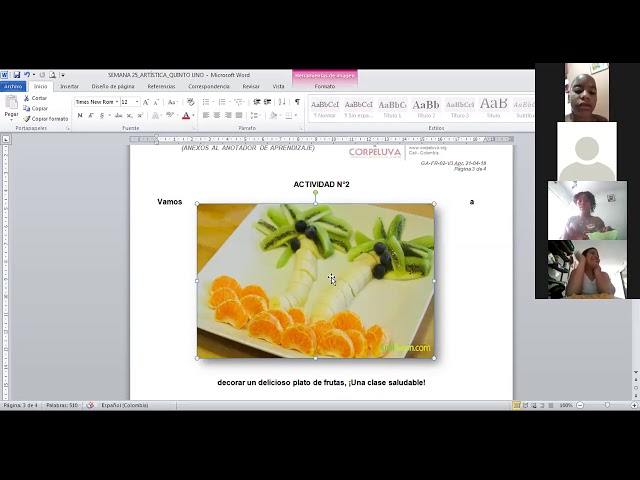Open the Archivo tab

tap(13, 87)
